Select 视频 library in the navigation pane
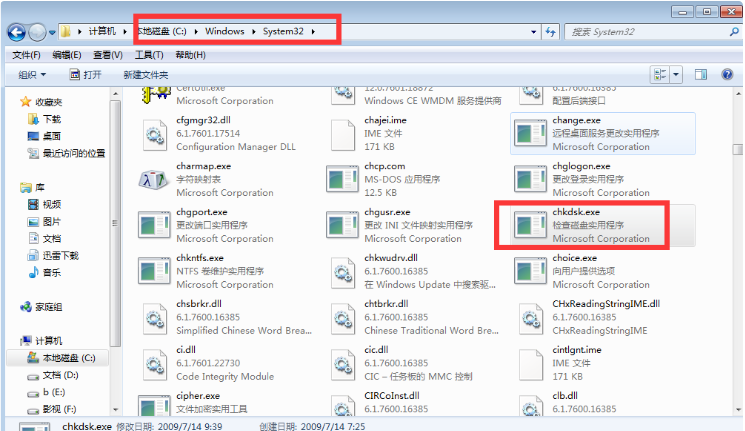The width and height of the screenshot is (745, 431). [52, 205]
